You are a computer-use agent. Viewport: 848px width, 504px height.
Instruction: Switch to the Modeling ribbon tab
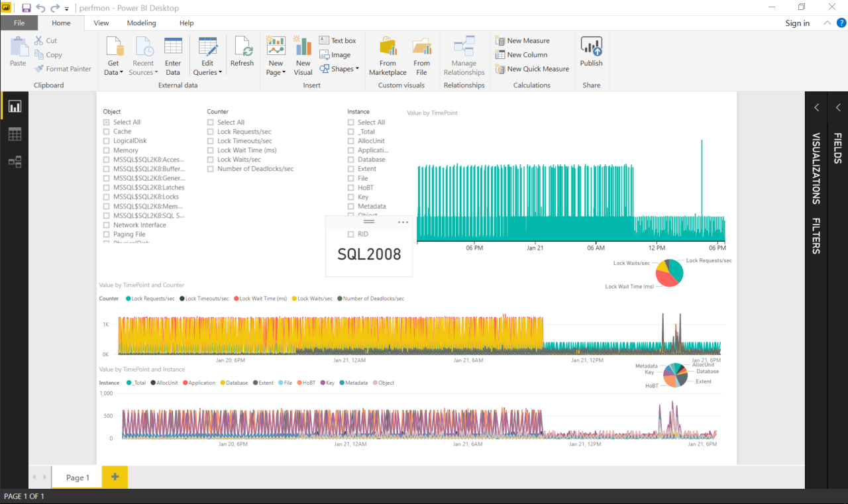pyautogui.click(x=141, y=23)
